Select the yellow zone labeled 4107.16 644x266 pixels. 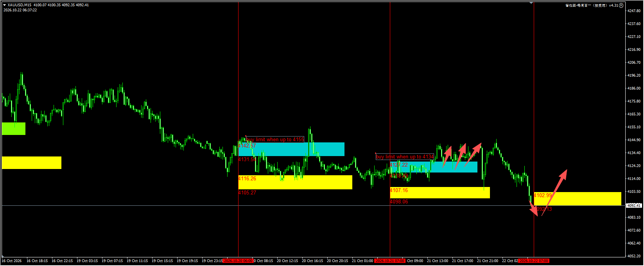[x=440, y=192]
